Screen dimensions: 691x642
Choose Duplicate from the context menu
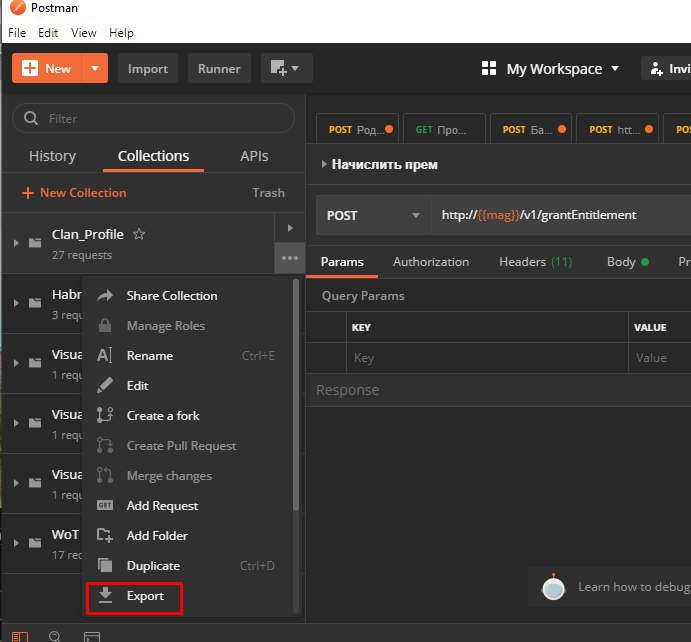187,565
